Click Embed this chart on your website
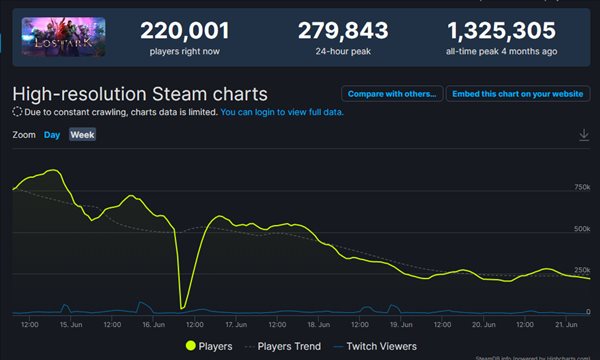The width and height of the screenshot is (600, 360). click(518, 94)
